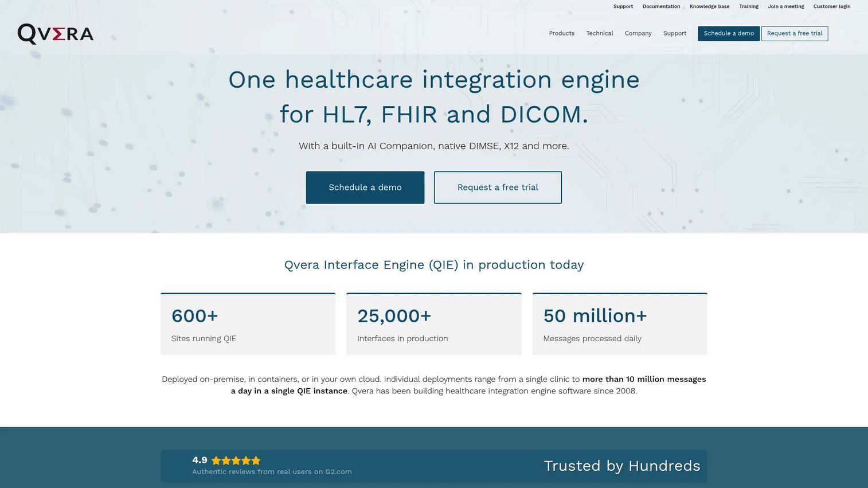This screenshot has width=868, height=488.
Task: Open the Company menu in main navigation
Action: 638,33
